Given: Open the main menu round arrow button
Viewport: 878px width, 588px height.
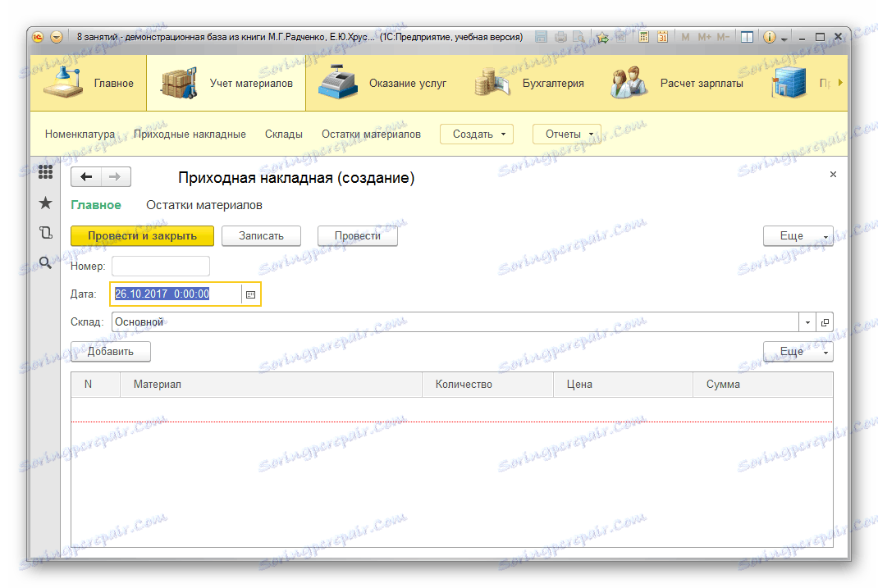Looking at the screenshot, I should tap(57, 37).
